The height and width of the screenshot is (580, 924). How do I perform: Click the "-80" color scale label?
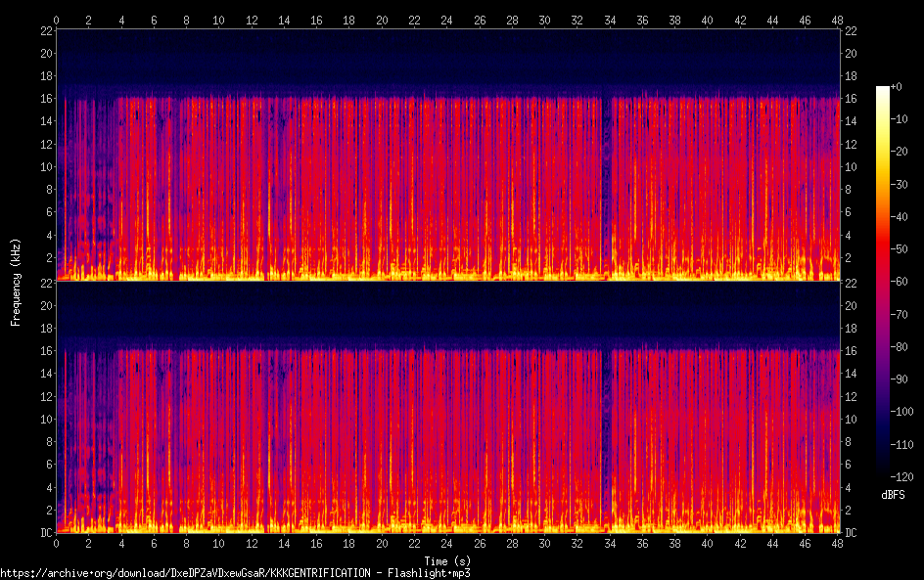pos(900,347)
